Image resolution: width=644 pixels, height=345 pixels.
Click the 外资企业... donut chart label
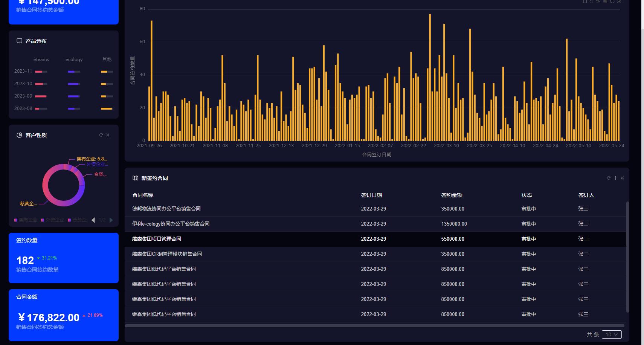(97, 164)
